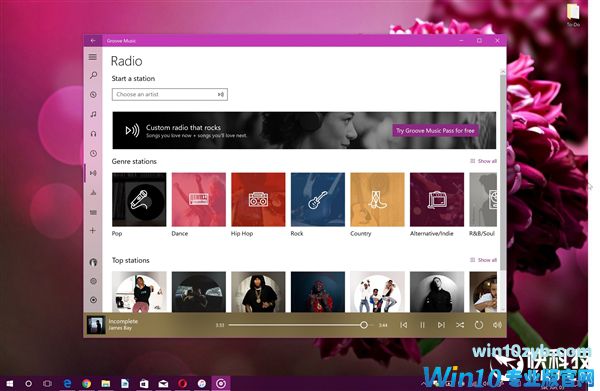Launch Google Chrome from taskbar
This screenshot has height=391, width=600.
86,383
